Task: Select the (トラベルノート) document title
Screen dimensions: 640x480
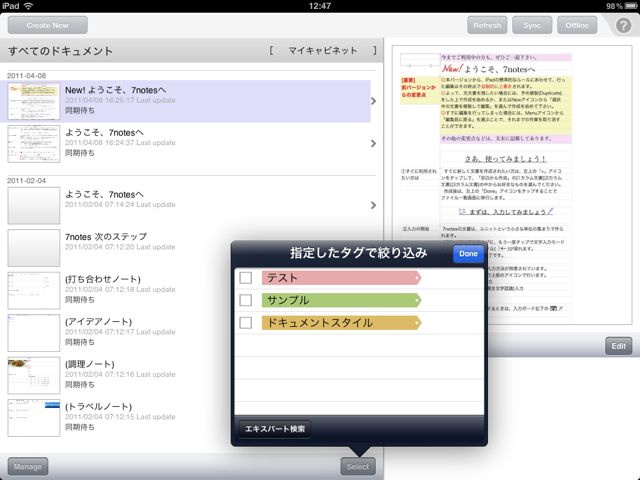Action: click(x=98, y=407)
